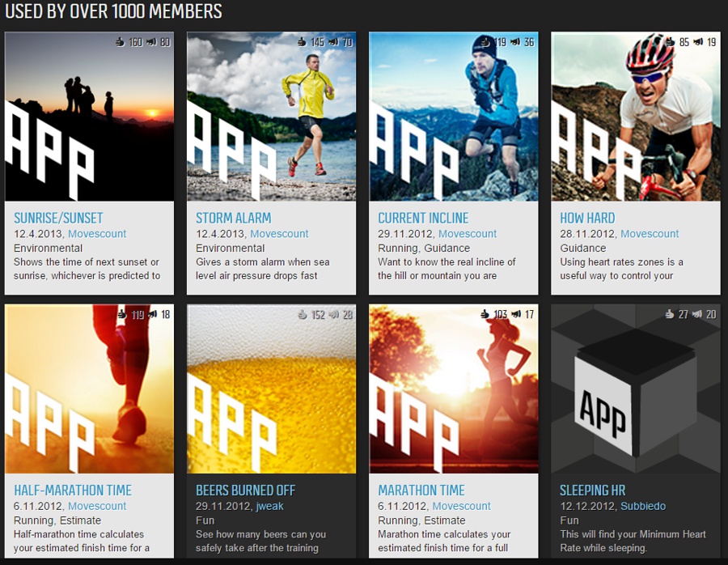
Task: Like the Half-Marathon Time app
Action: point(122,315)
